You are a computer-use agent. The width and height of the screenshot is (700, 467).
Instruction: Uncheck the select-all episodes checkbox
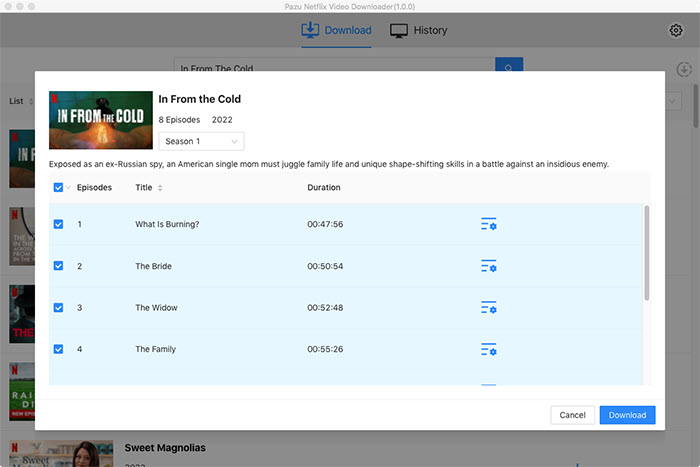point(58,187)
